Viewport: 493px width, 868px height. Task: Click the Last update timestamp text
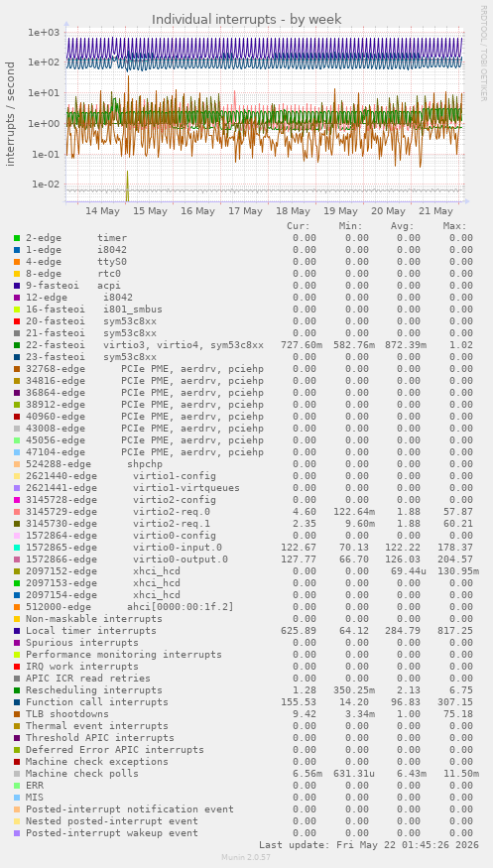369,845
